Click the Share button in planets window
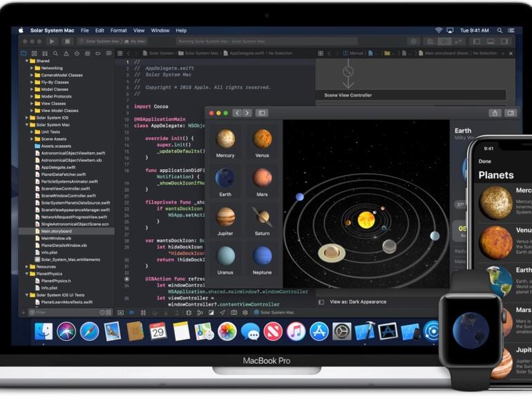The width and height of the screenshot is (532, 399). coord(495,113)
